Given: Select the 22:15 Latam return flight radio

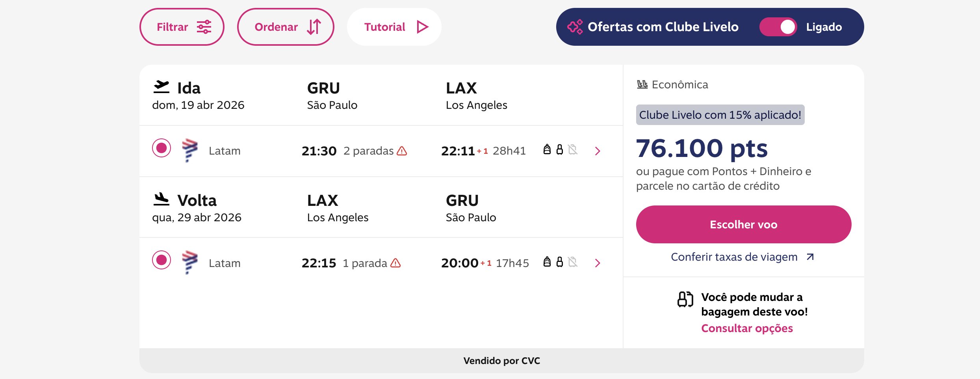Looking at the screenshot, I should coord(161,260).
